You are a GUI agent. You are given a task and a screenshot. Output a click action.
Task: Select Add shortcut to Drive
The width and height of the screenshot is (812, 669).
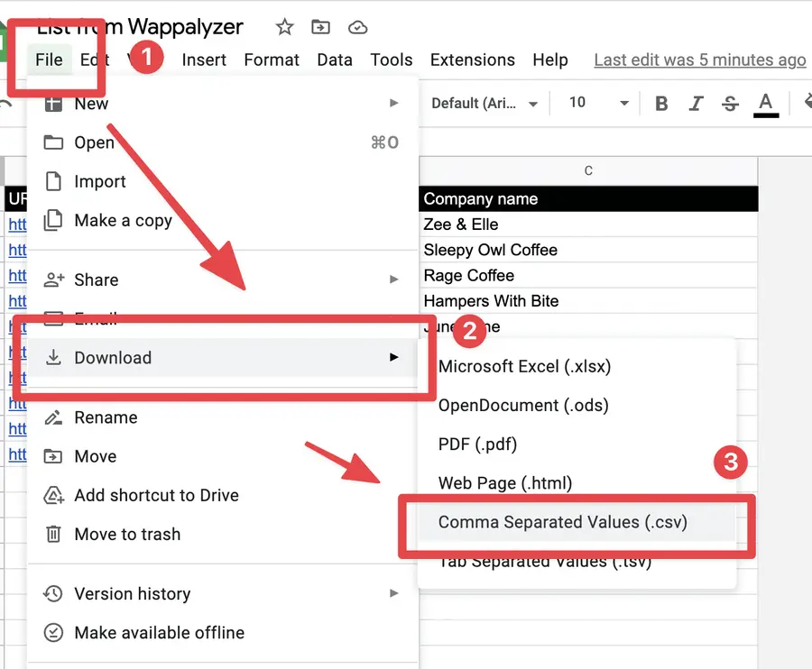[223, 495]
